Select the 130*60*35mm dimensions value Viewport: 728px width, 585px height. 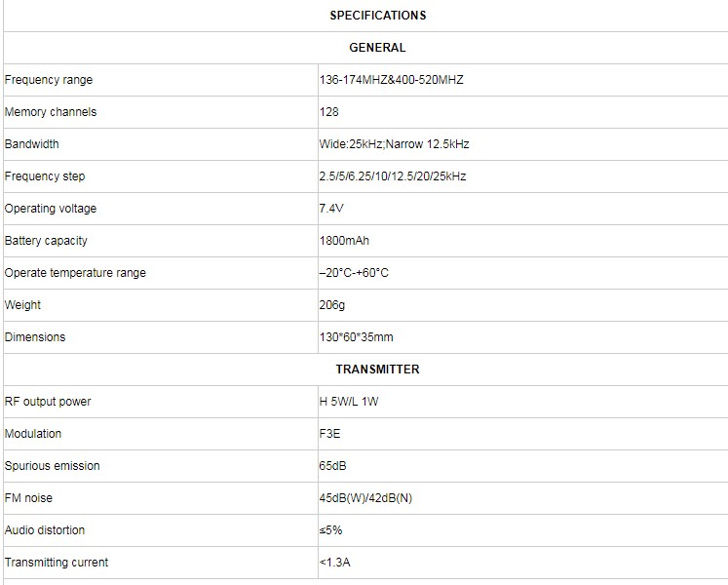(356, 337)
